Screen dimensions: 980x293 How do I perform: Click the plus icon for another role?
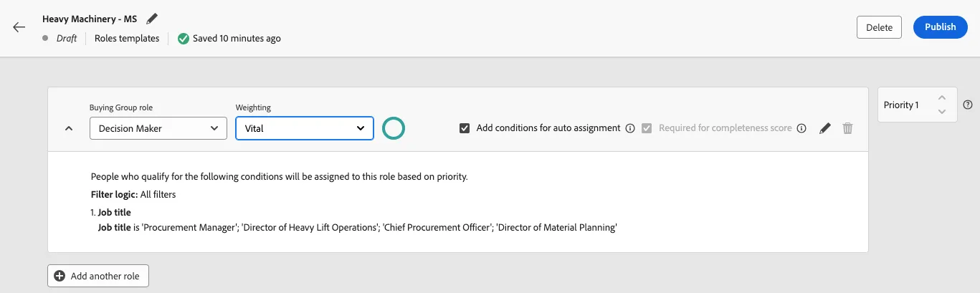pos(60,276)
